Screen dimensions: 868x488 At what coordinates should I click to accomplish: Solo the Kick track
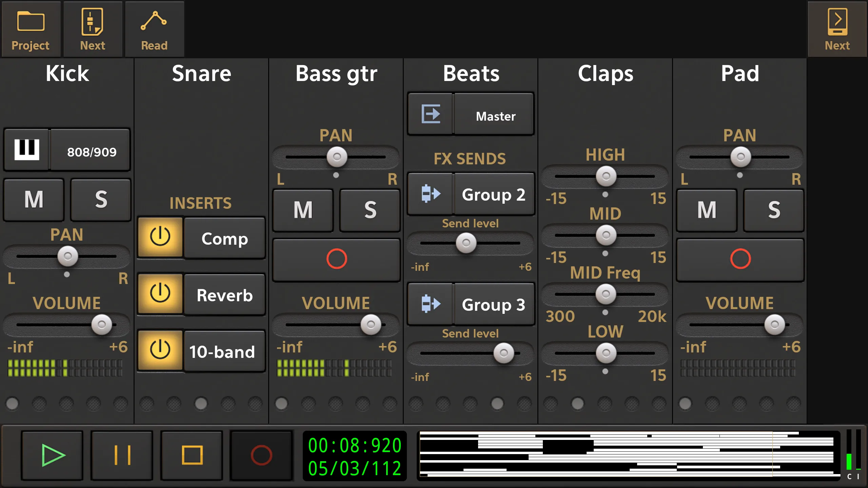[101, 200]
